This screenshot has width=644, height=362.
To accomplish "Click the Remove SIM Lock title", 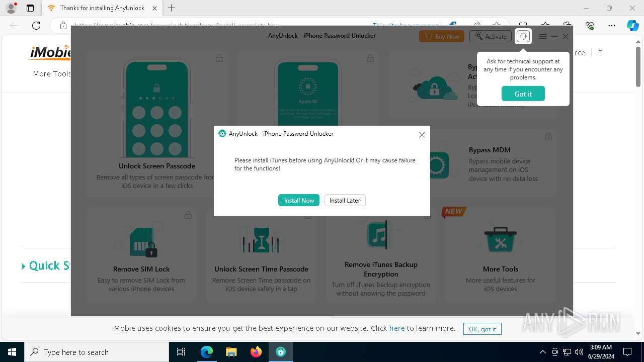I will (x=141, y=269).
